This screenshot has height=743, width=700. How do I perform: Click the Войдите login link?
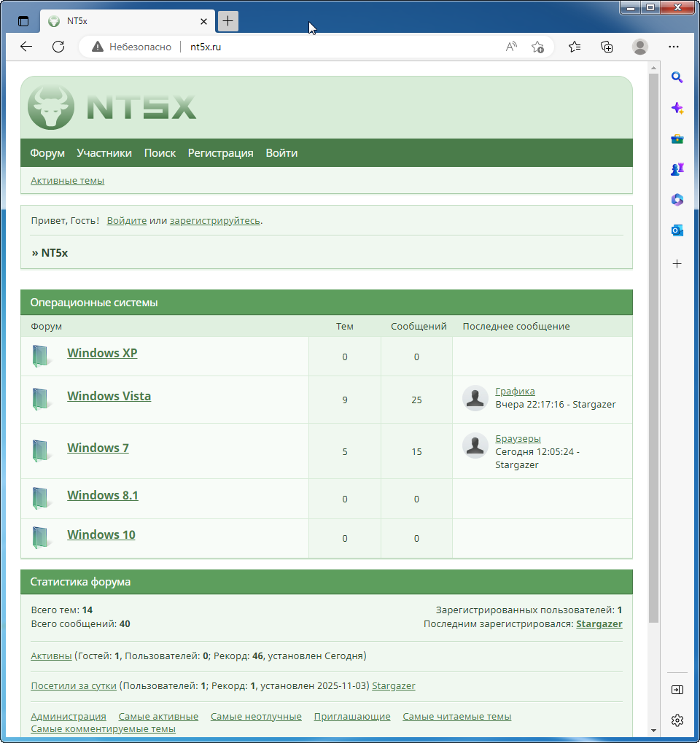tap(126, 220)
